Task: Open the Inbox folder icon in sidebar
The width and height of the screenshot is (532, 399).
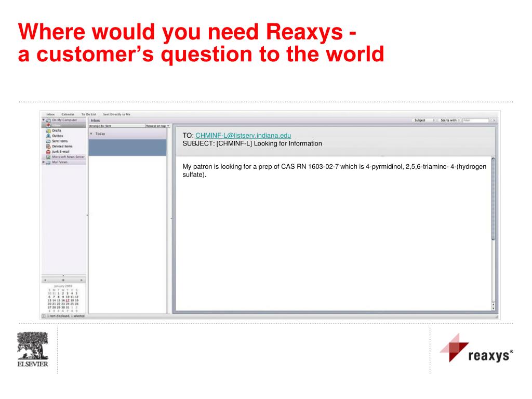Action: point(48,125)
